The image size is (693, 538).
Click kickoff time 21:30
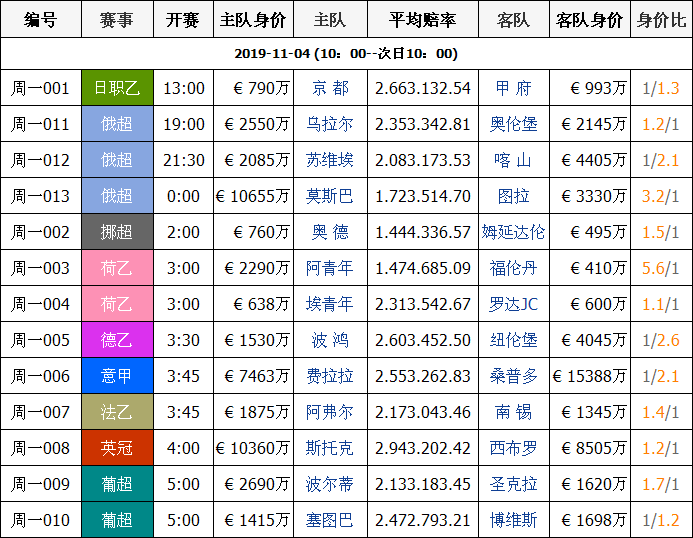point(183,160)
